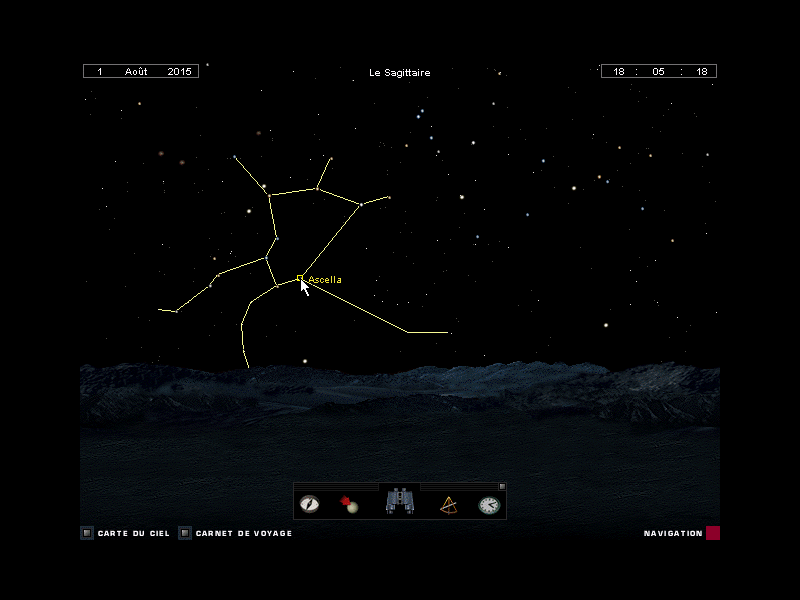Select the red arrow planet locator icon
Image resolution: width=800 pixels, height=600 pixels.
pyautogui.click(x=349, y=504)
